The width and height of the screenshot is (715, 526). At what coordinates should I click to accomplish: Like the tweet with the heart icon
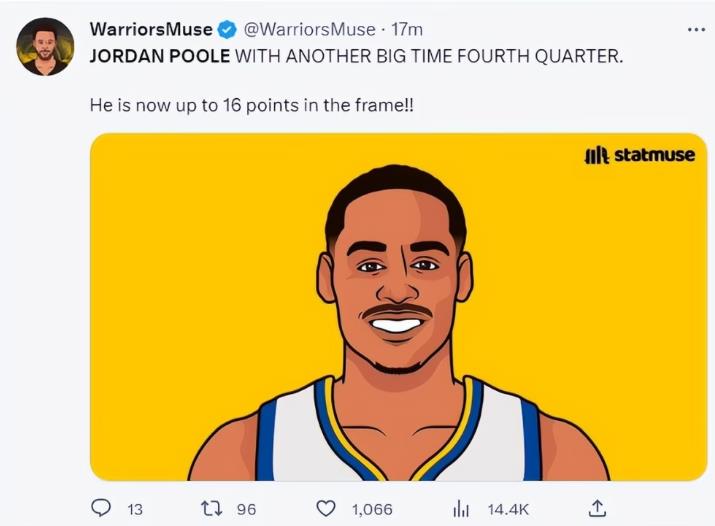point(326,508)
